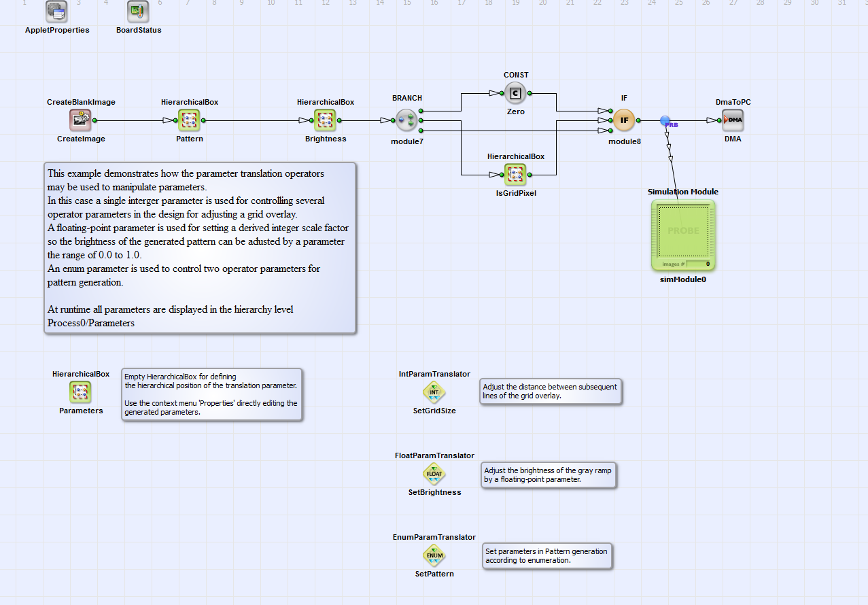Click the DmaToPC DMA icon
This screenshot has width=868, height=605.
tap(733, 120)
